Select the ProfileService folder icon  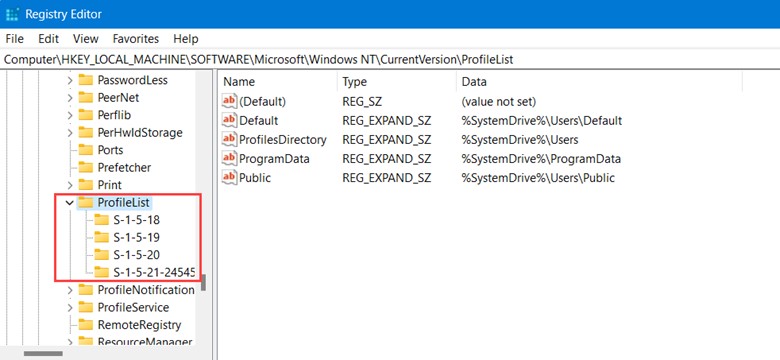(86, 307)
